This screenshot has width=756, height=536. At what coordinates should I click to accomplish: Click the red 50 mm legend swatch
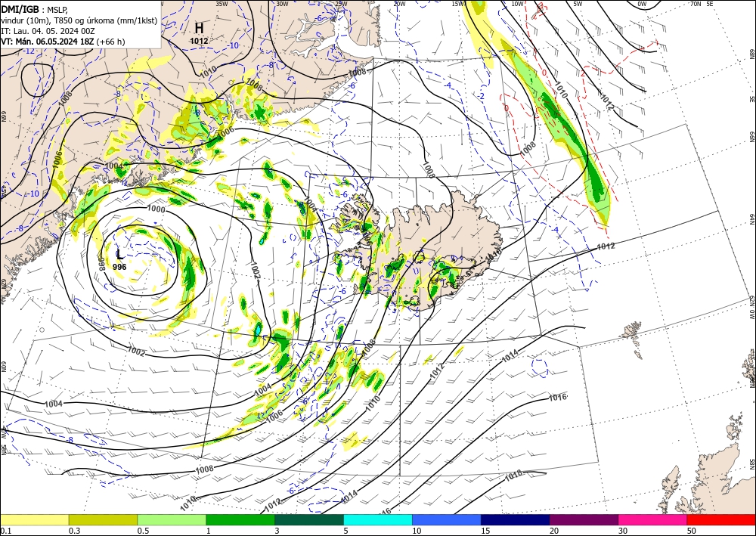pos(721,519)
